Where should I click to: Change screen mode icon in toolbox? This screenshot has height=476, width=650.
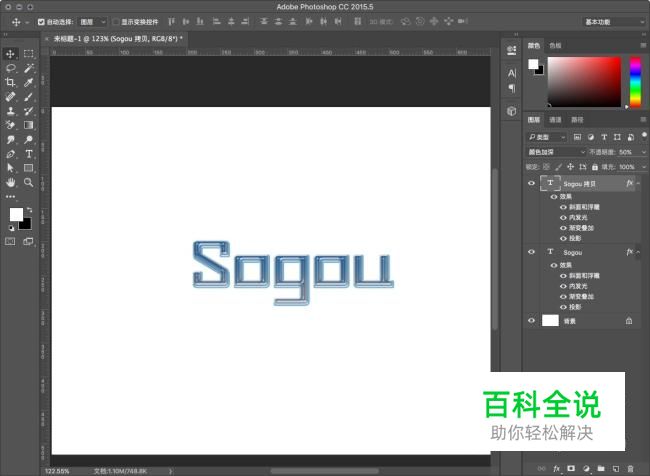click(28, 241)
